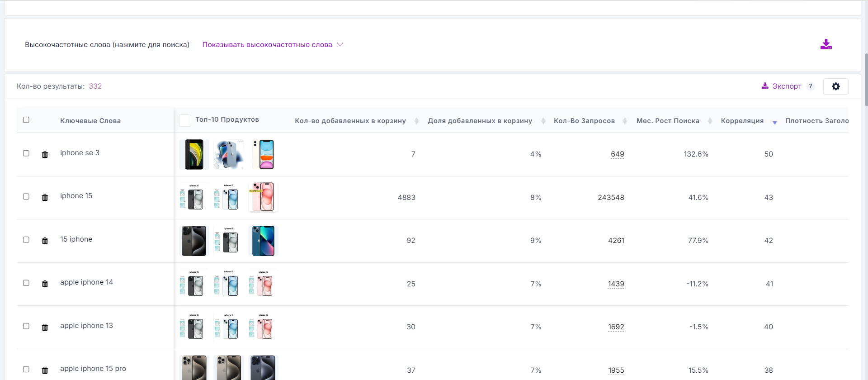The height and width of the screenshot is (380, 868).
Task: Tick the 'iphone se 3' row checkbox
Action: click(x=26, y=153)
